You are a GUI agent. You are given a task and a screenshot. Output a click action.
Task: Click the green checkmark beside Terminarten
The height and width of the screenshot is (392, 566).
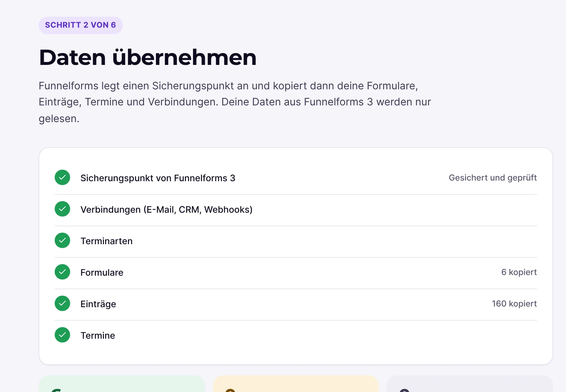[62, 240]
